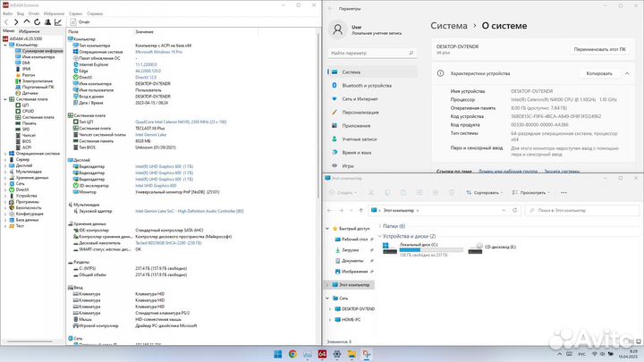This screenshot has width=644, height=362.
Task: Expand the Хранение данных node in AIDA64 tree
Action: 5,178
